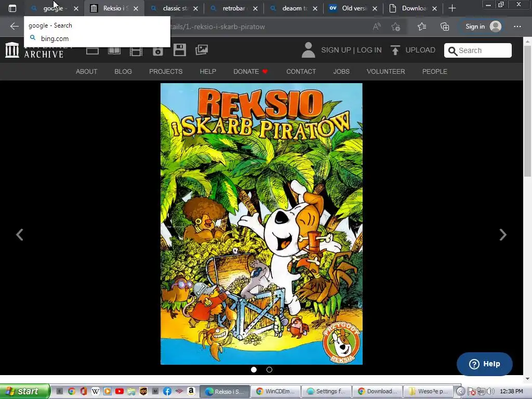Image resolution: width=532 pixels, height=399 pixels.
Task: Expand hidden system tray icons arrow
Action: point(460,391)
